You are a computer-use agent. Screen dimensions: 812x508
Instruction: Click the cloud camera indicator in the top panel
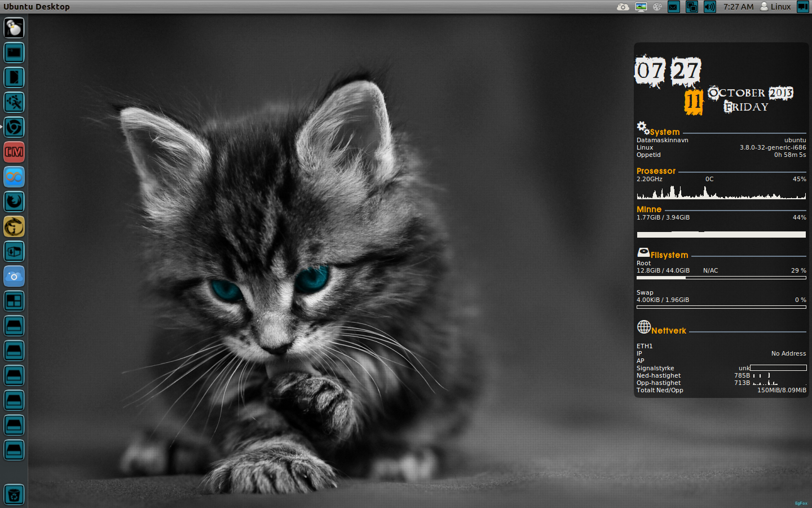pyautogui.click(x=623, y=7)
